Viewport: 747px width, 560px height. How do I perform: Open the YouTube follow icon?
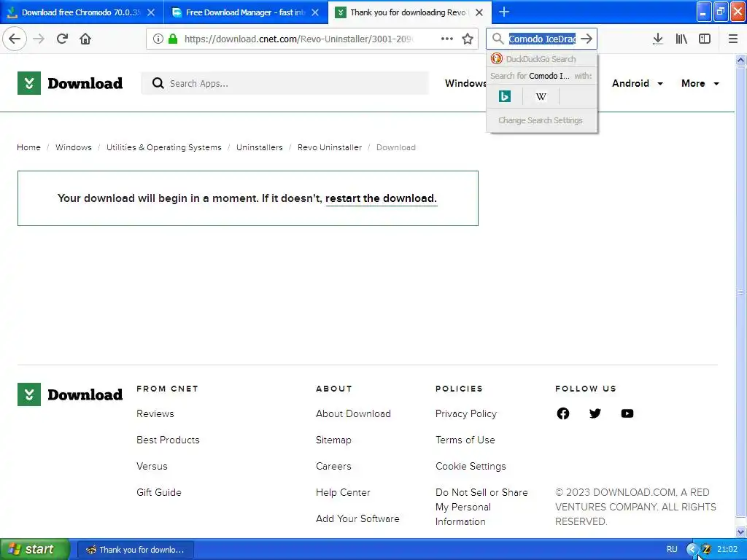pyautogui.click(x=627, y=413)
